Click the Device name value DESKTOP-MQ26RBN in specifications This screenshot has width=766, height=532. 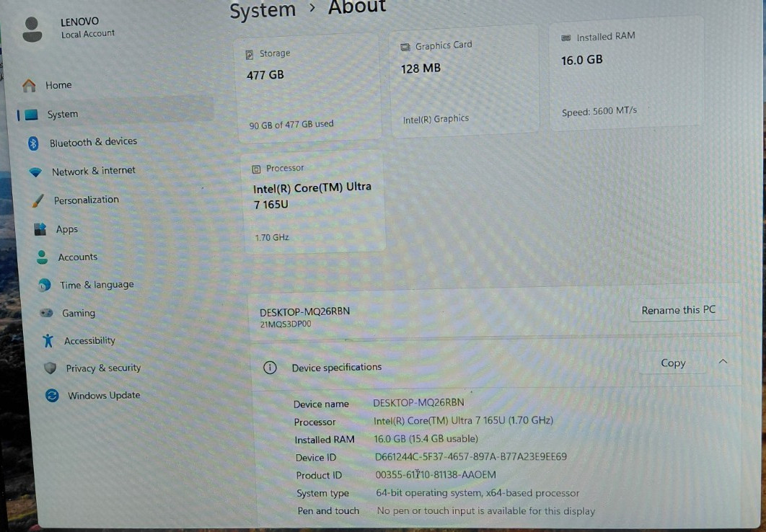click(418, 403)
